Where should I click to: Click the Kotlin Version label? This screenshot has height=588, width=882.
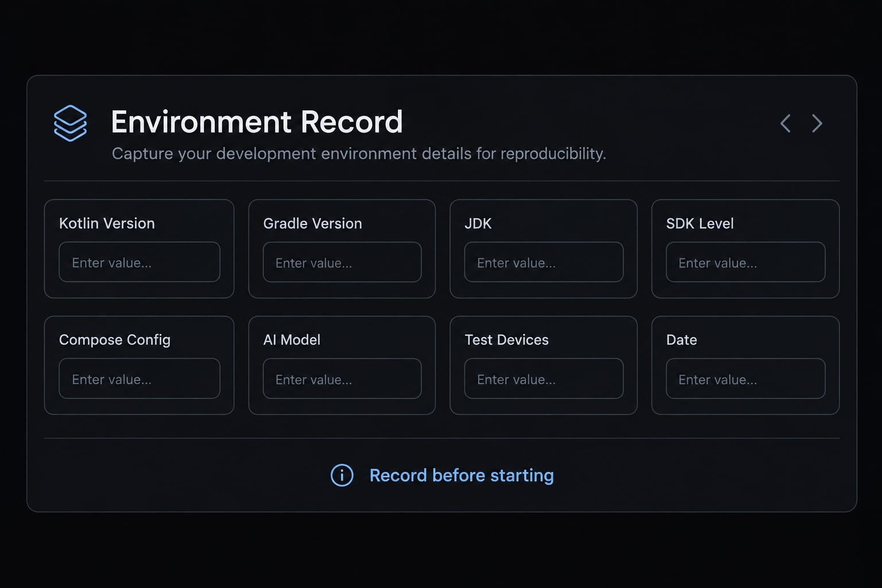(107, 223)
